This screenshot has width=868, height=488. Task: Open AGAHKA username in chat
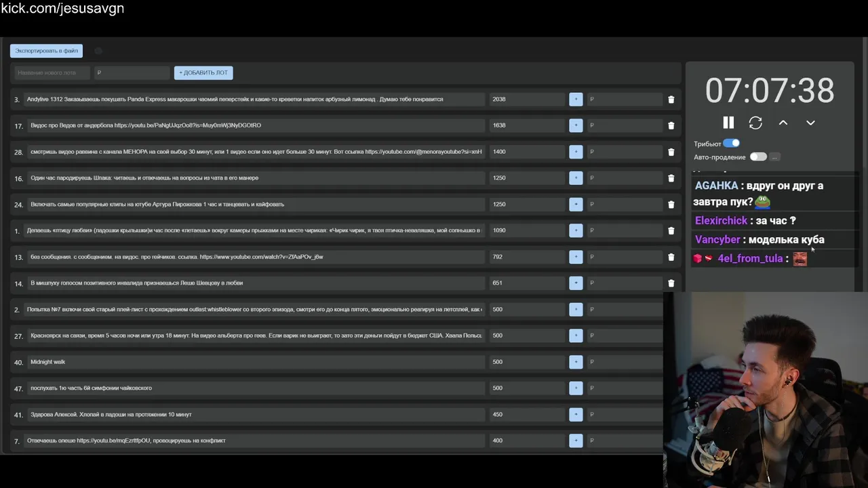(716, 186)
